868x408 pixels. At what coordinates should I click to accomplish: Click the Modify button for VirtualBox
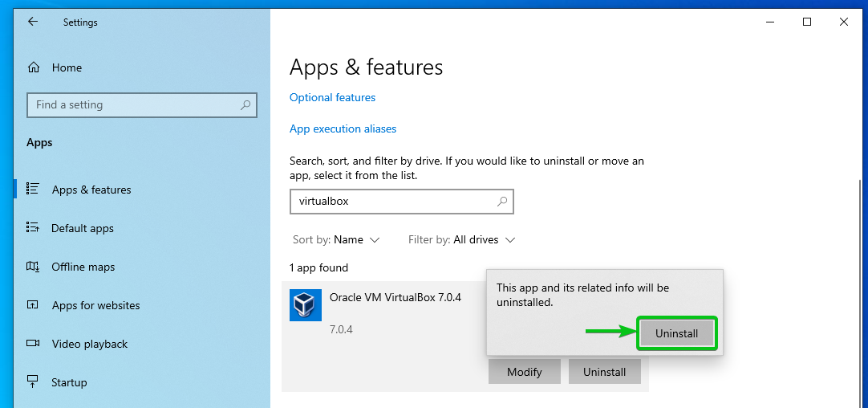point(524,371)
